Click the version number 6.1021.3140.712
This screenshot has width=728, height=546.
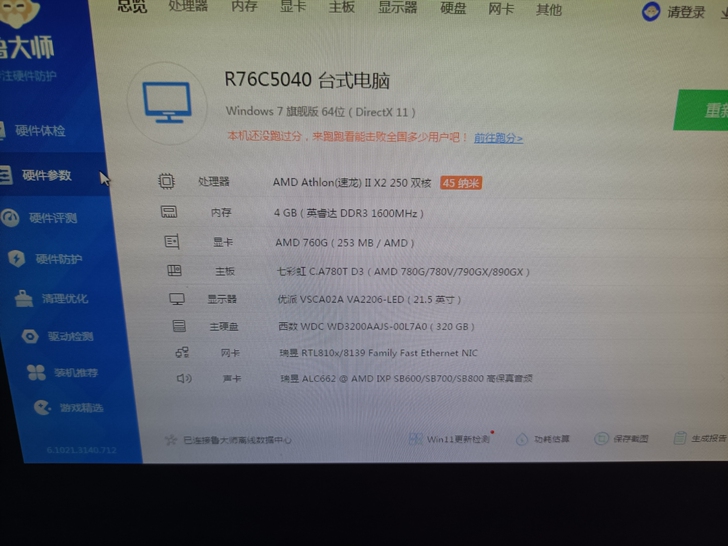click(82, 450)
